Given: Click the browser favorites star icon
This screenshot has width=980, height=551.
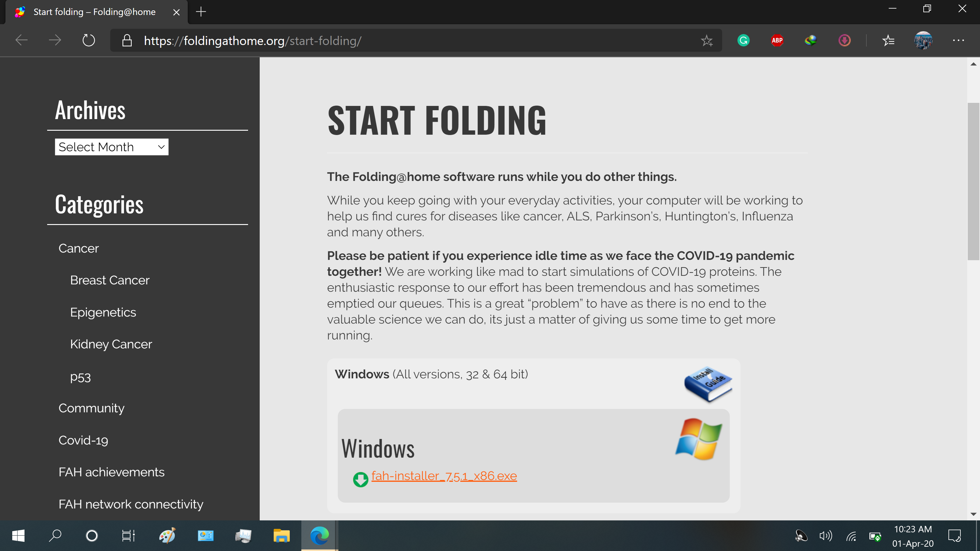Looking at the screenshot, I should (x=707, y=41).
